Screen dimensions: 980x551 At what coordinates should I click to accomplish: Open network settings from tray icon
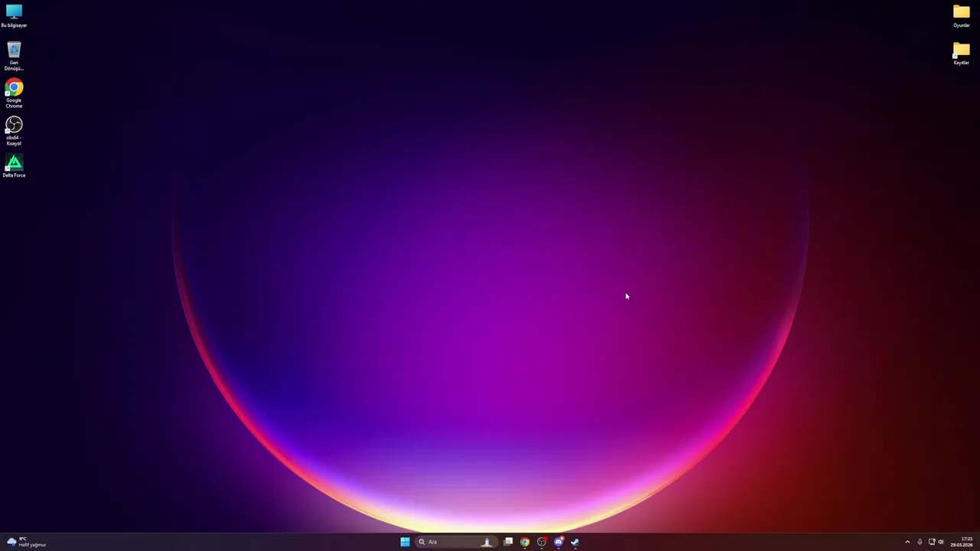coord(932,542)
